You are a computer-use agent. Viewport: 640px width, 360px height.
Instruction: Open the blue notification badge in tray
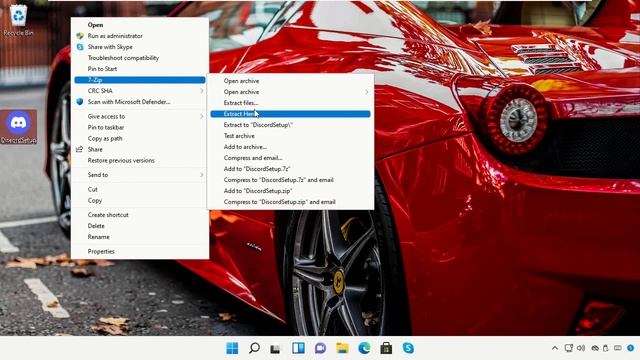[631, 348]
